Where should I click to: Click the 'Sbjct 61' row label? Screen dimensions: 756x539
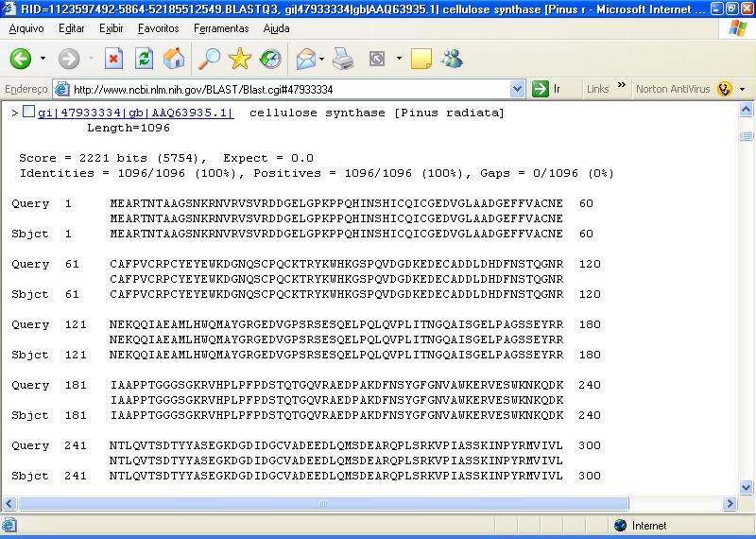(44, 294)
